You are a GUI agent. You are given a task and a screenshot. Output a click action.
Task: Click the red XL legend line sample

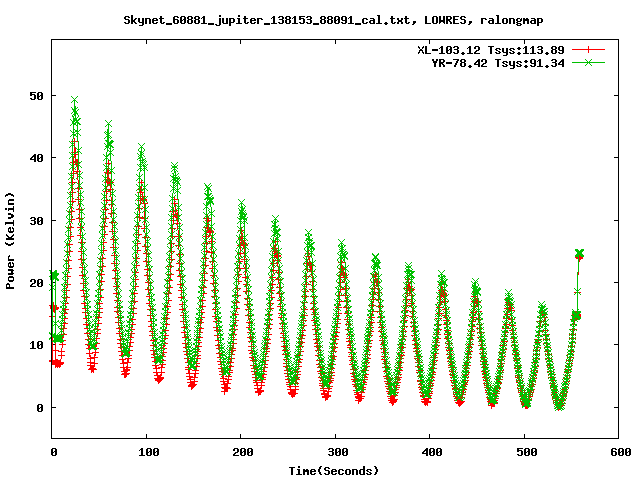(x=588, y=50)
